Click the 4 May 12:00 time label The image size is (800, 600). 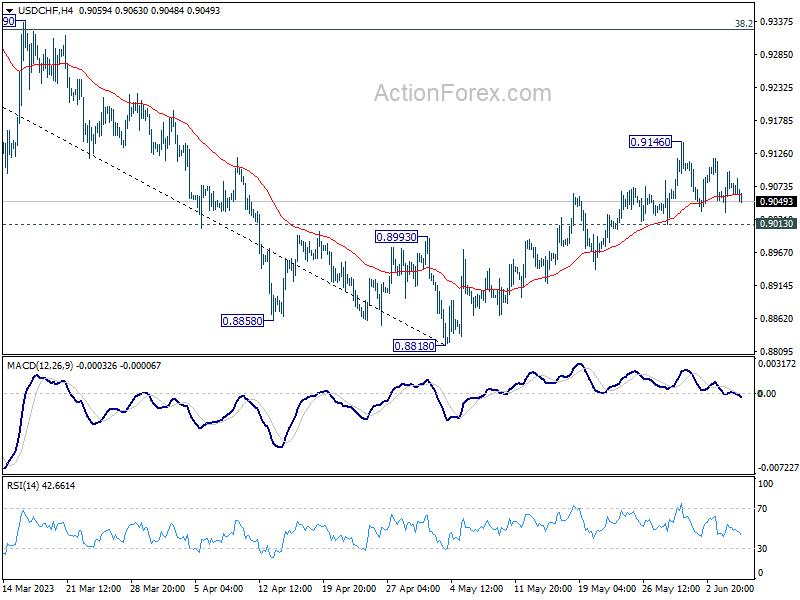coord(477,589)
